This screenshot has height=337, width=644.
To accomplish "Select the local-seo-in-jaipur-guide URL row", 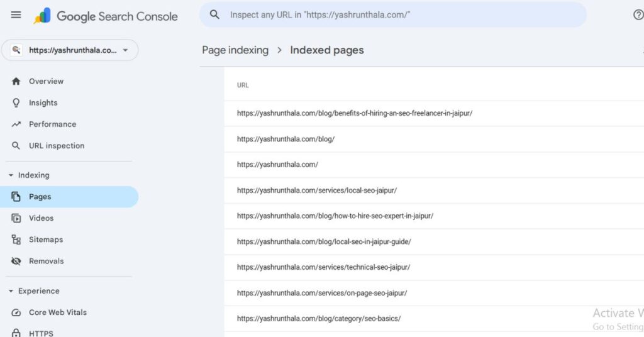I will 434,242.
